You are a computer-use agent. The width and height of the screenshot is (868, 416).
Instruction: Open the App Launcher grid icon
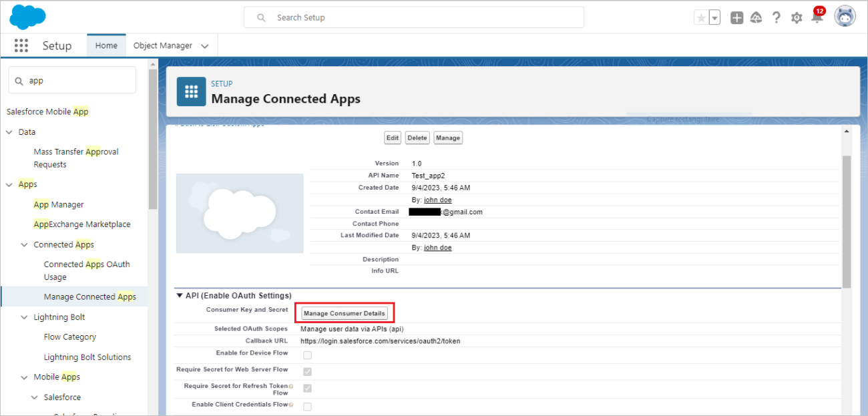[21, 45]
